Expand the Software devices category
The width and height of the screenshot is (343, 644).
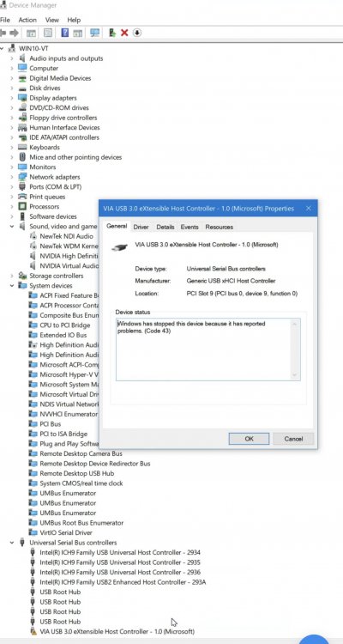click(12, 216)
